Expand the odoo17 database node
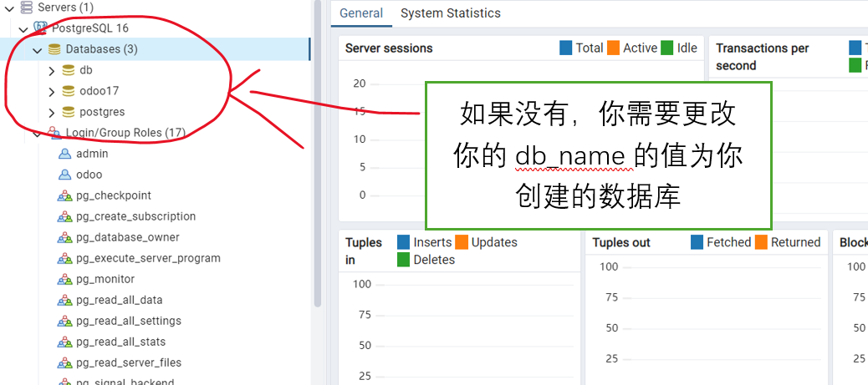868x385 pixels. tap(52, 92)
